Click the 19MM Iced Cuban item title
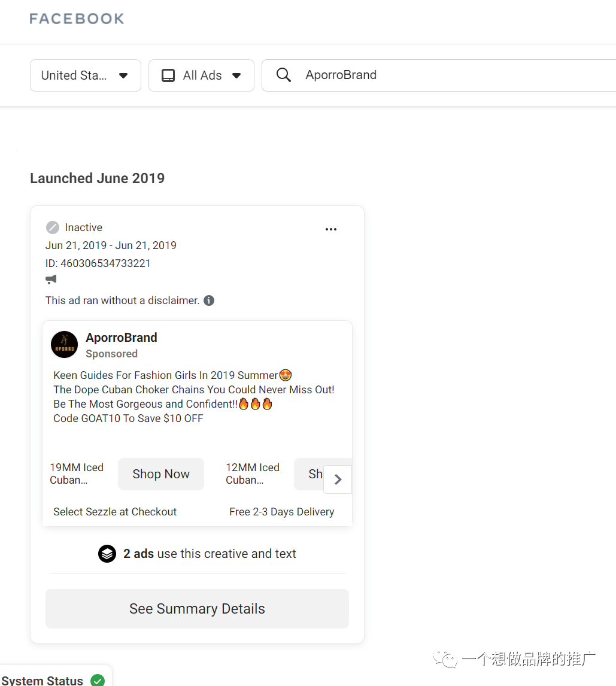Image resolution: width=616 pixels, height=686 pixels. click(x=77, y=474)
